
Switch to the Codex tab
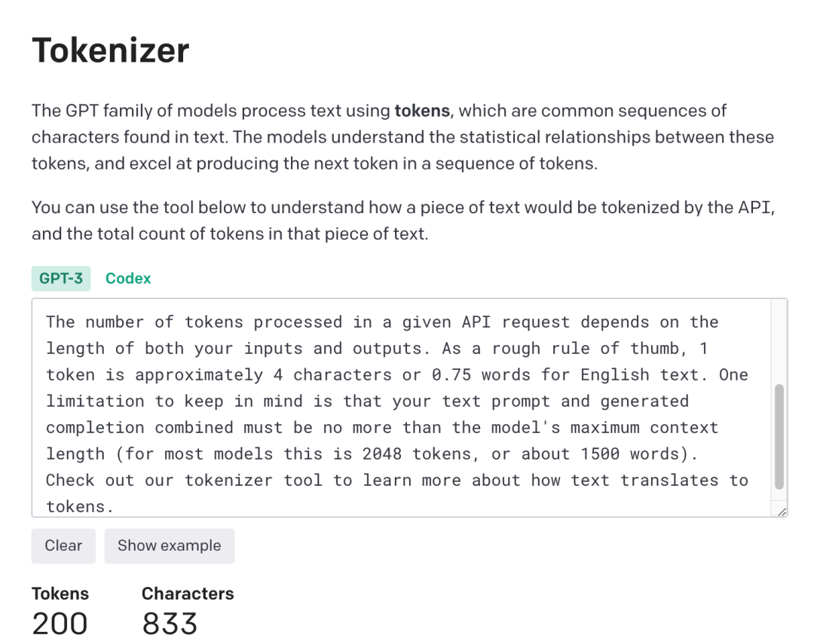coord(127,278)
